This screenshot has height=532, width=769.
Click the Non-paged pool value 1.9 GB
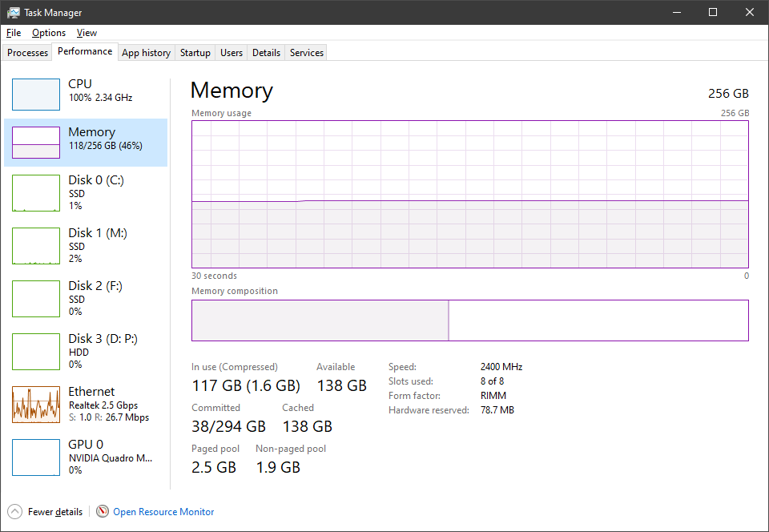[x=278, y=467]
